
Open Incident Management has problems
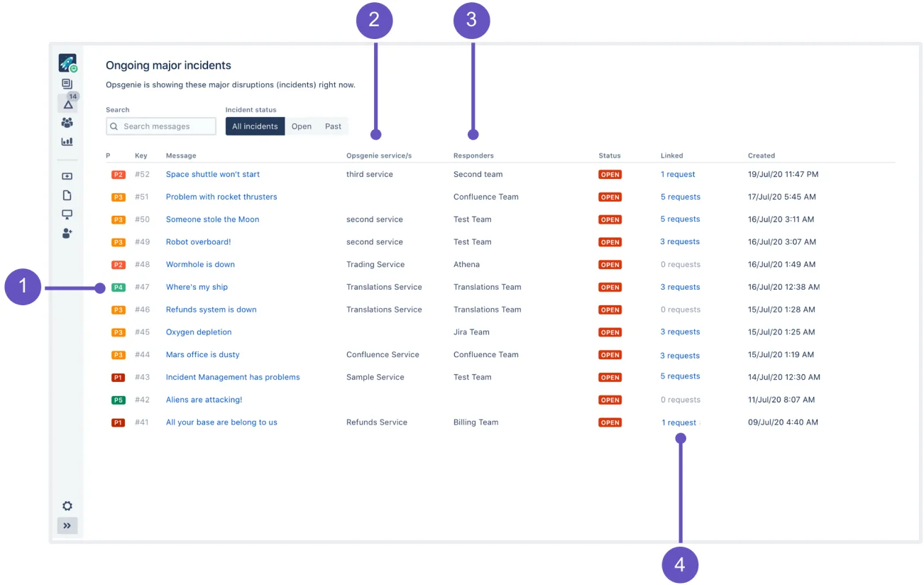(x=233, y=377)
